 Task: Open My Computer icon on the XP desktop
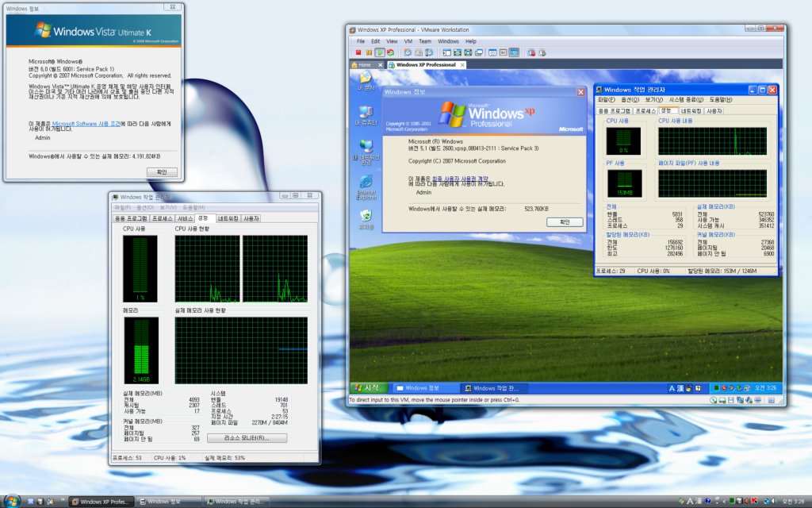pos(366,116)
